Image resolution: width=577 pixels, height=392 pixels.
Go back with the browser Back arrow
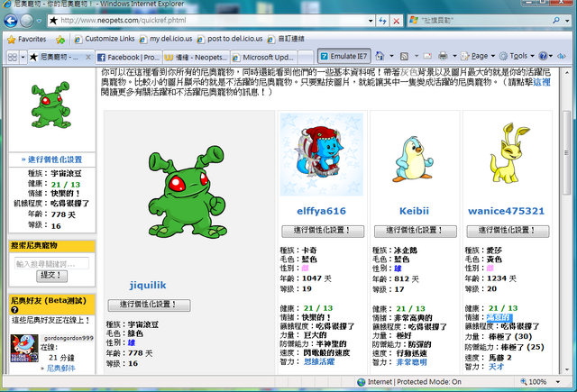11,21
